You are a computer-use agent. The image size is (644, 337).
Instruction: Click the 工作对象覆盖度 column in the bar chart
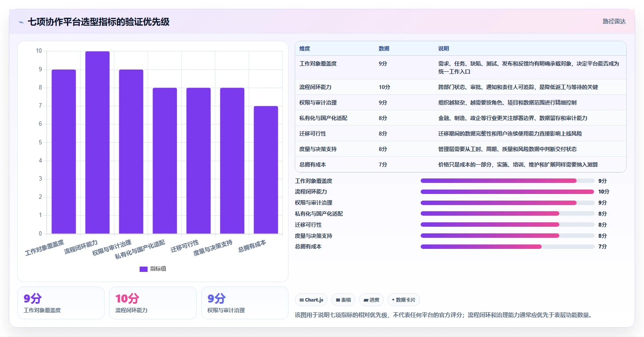(x=64, y=151)
